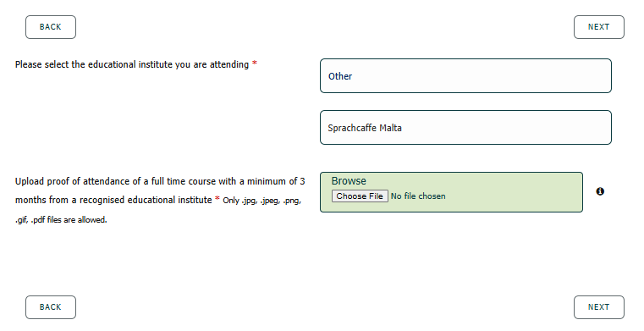
Task: Click the 'Please select the educational institute' label
Action: click(x=132, y=65)
